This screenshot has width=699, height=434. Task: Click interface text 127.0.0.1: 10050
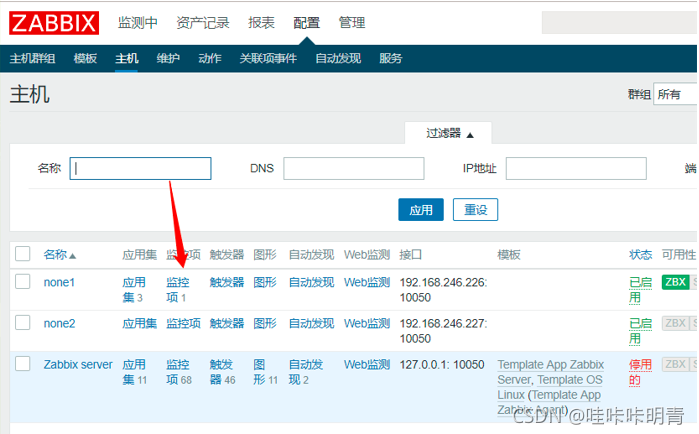coord(442,364)
